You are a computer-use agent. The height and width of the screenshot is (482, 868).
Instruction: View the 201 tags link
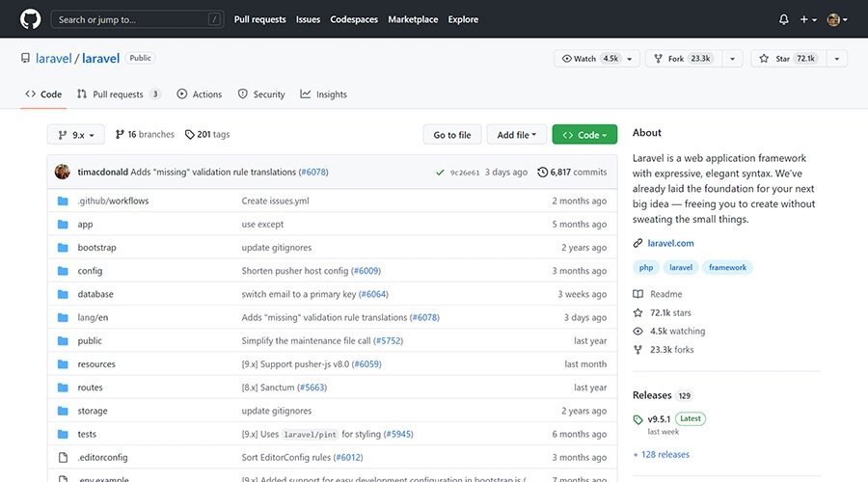click(207, 134)
